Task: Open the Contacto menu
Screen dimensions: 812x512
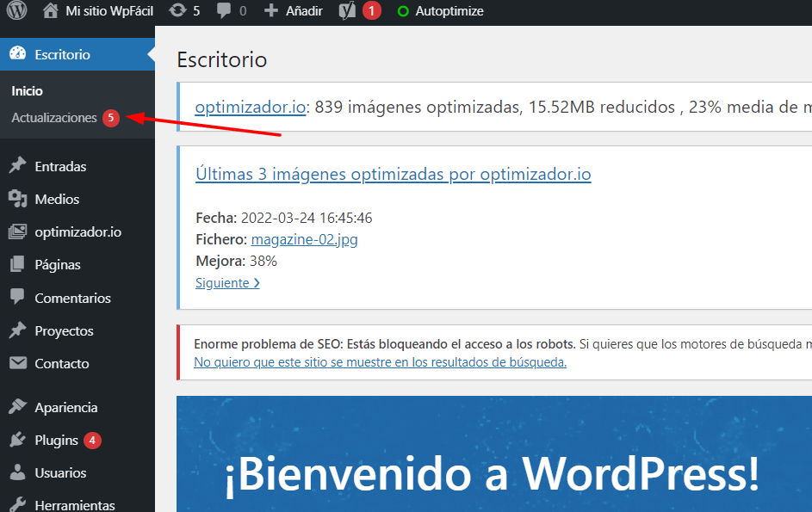Action: (x=62, y=364)
